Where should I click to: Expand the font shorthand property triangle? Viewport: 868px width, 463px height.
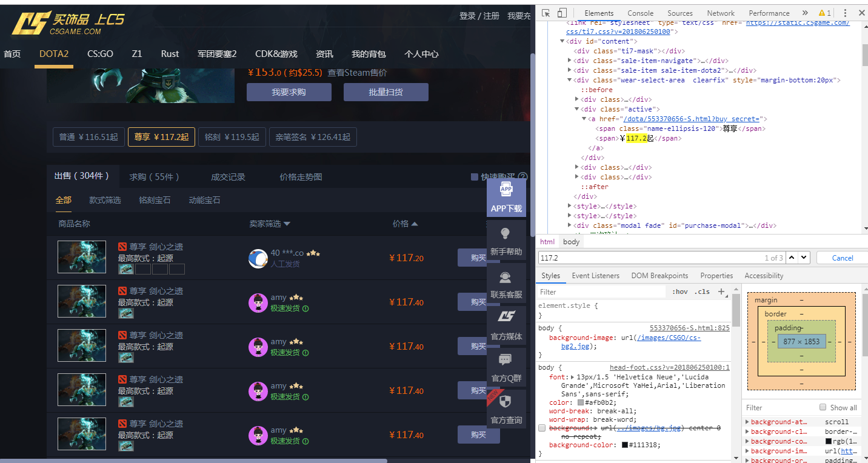click(573, 377)
